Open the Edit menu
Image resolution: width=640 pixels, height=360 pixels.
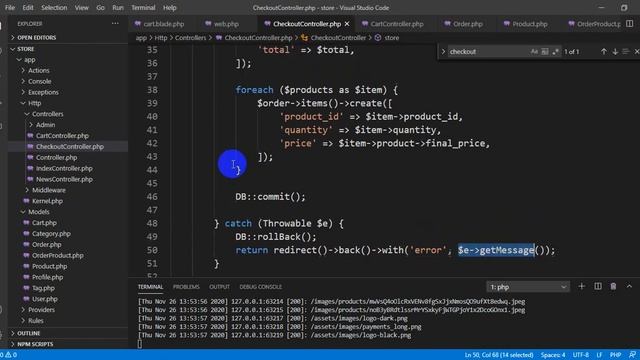28,7
